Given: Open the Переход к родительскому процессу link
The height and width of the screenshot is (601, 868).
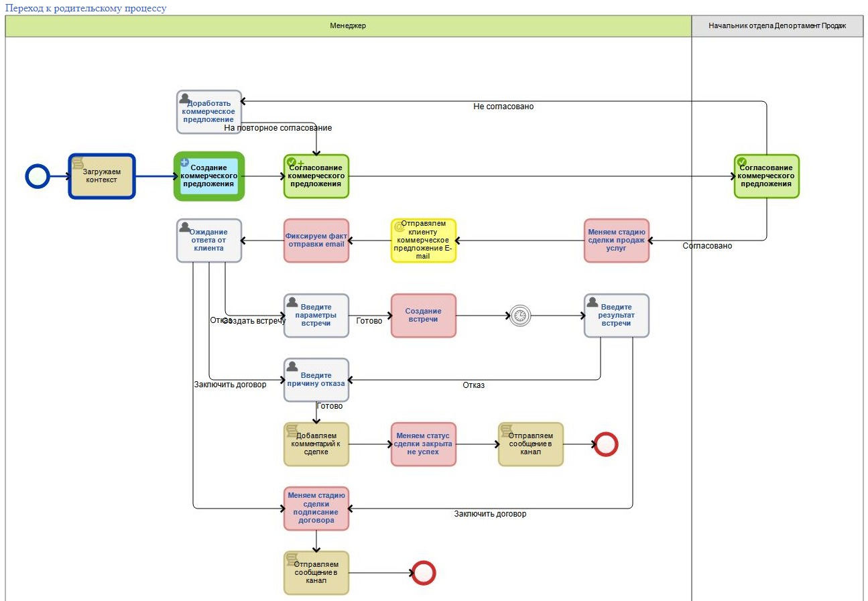Looking at the screenshot, I should (86, 8).
